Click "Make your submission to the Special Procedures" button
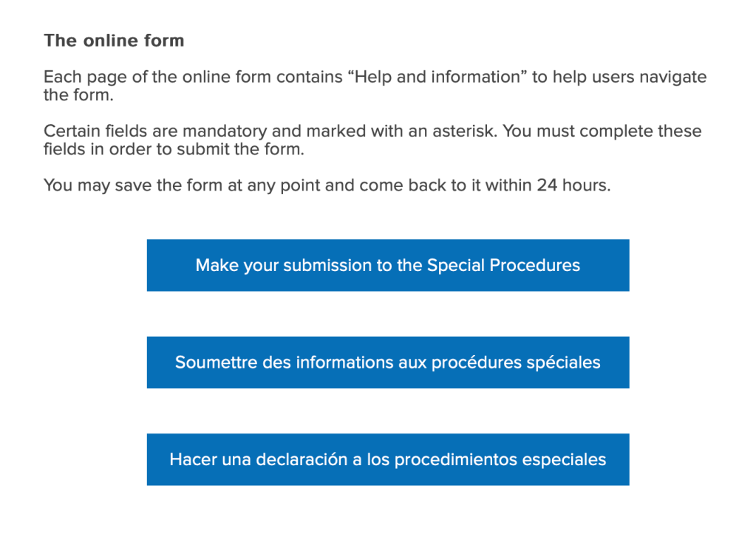This screenshot has height=542, width=756. pos(387,265)
